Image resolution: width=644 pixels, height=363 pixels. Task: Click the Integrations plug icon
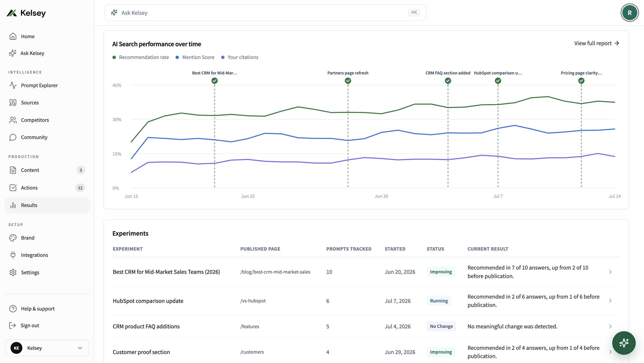coord(13,255)
